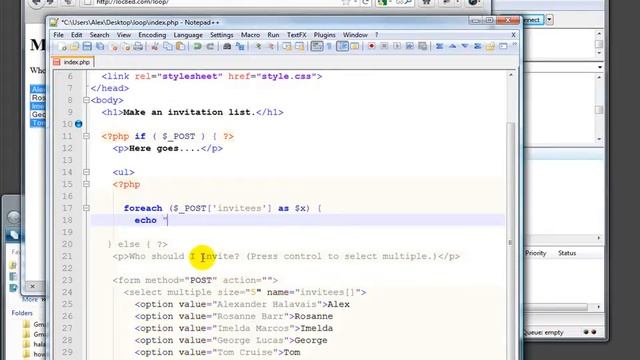Click browser address bar showing loop URL
Screen dimensions: 640x360
click(x=212, y=2)
